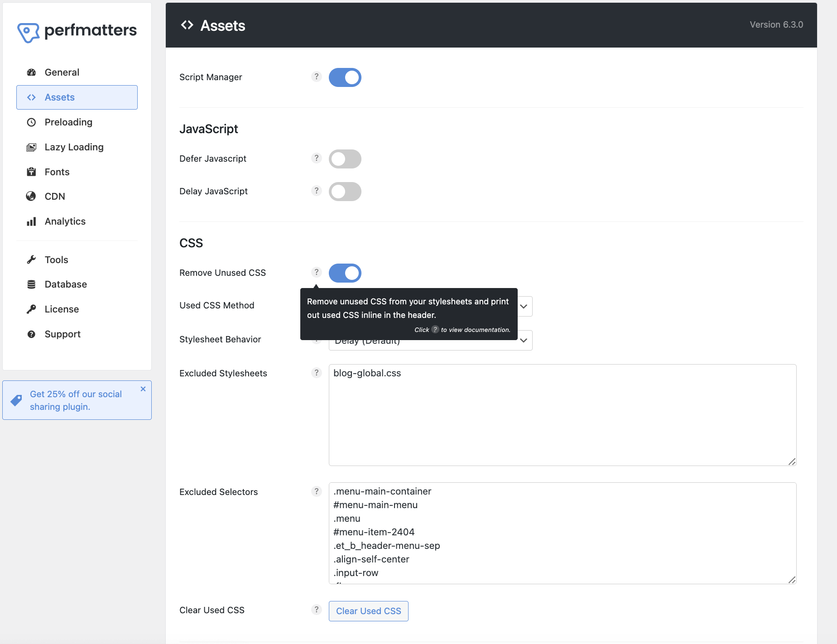
Task: Follow the 25% off social sharing link
Action: [76, 400]
